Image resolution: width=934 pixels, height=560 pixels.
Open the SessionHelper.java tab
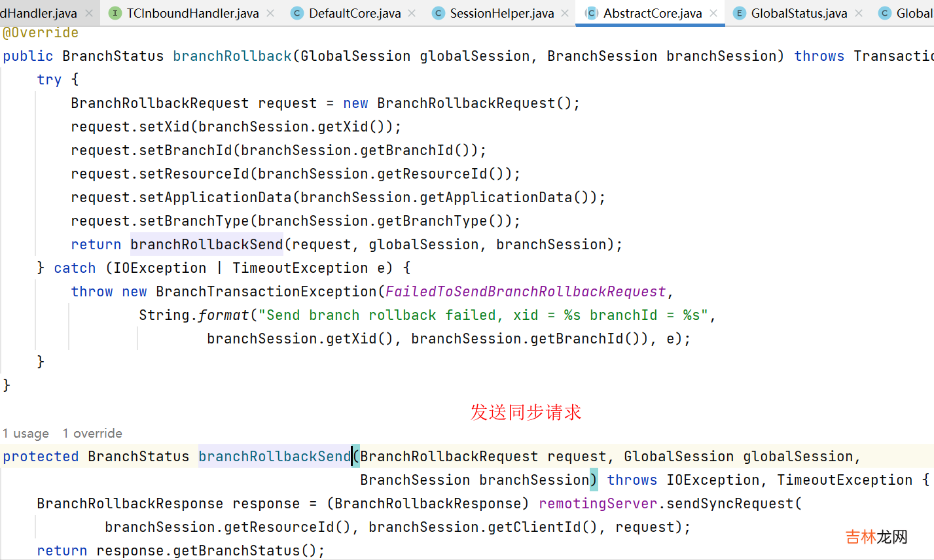coord(501,13)
